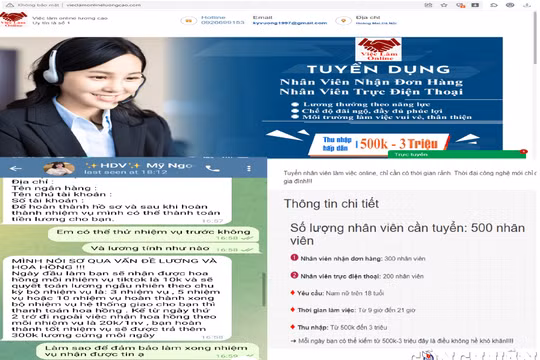The image size is (540, 360).
Task: Click the gmail email address link
Action: click(x=290, y=23)
